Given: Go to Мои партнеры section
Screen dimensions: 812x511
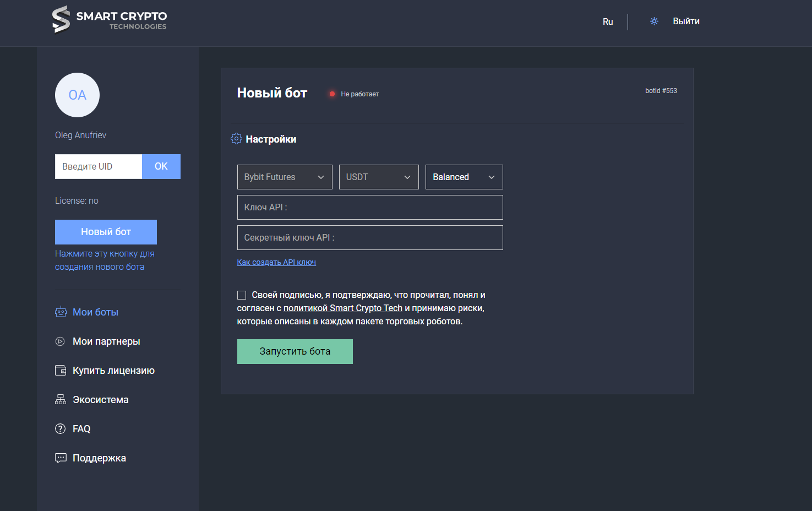Looking at the screenshot, I should pos(106,341).
